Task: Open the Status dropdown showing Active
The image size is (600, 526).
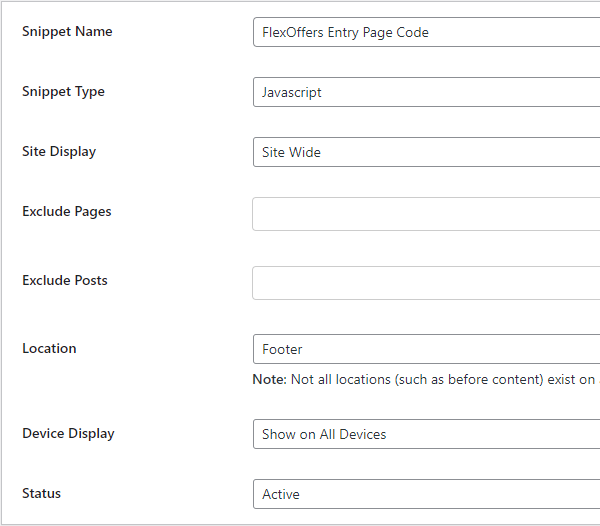Action: [426, 494]
